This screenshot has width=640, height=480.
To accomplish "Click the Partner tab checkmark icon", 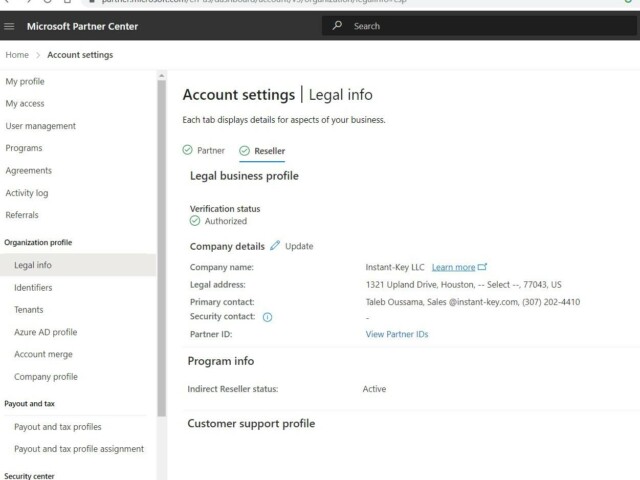I will (187, 151).
